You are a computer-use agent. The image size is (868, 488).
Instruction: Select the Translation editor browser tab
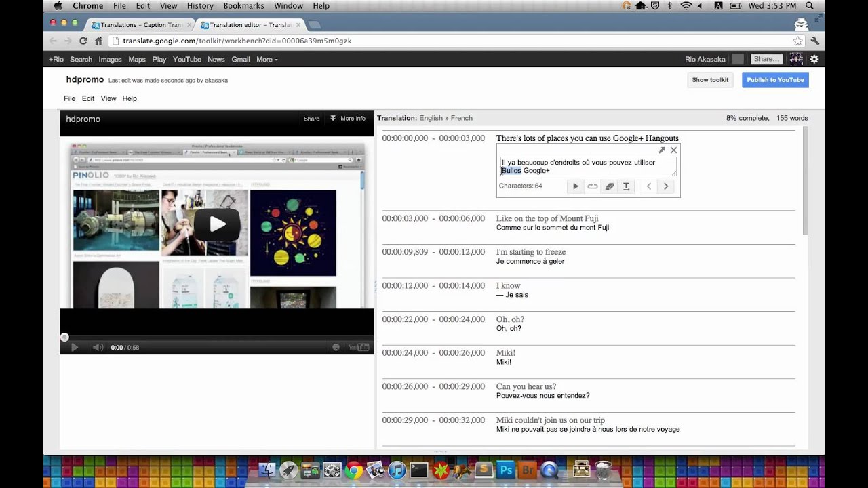249,25
